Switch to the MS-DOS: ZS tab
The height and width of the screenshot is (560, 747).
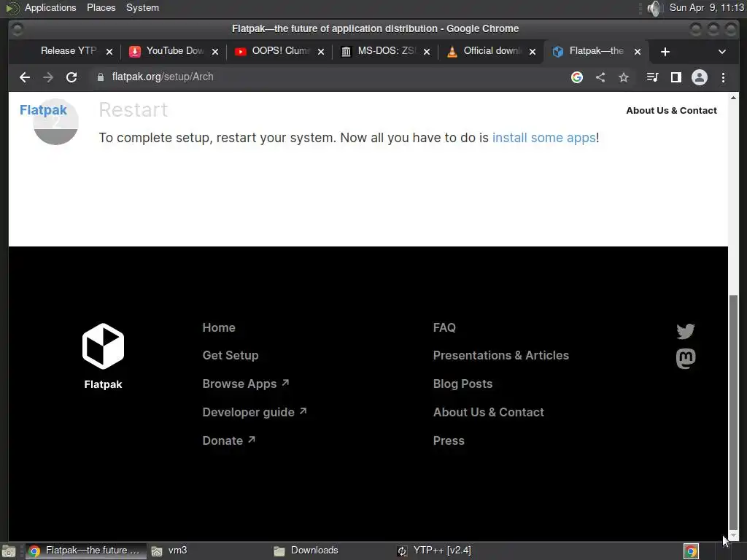click(385, 51)
